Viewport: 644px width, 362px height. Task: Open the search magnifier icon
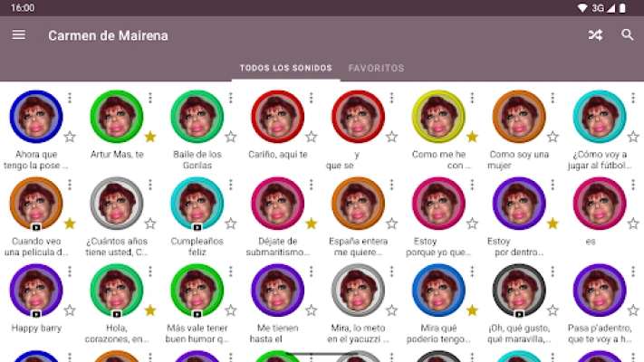point(627,35)
